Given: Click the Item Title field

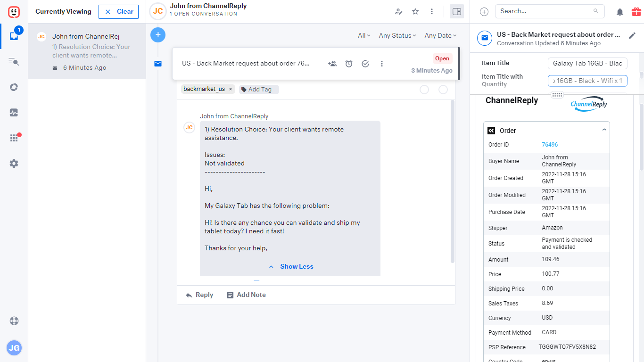Looking at the screenshot, I should pyautogui.click(x=587, y=63).
